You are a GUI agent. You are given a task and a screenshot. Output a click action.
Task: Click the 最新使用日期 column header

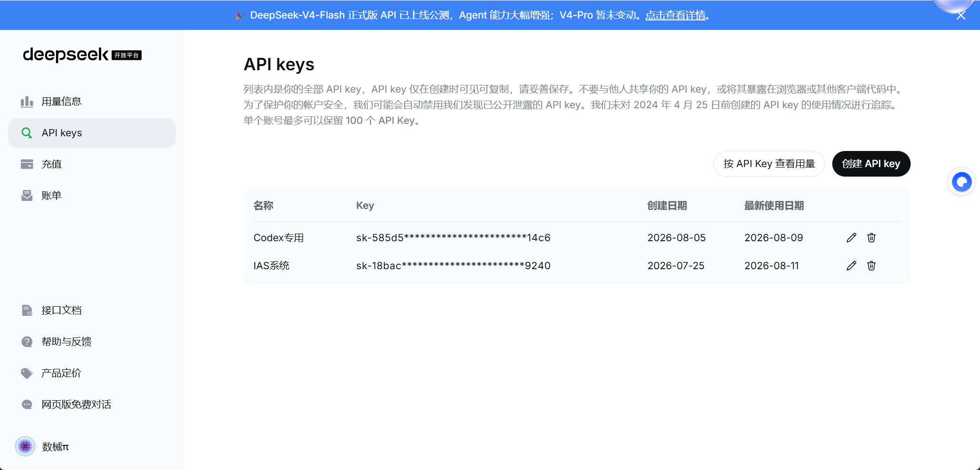pos(774,206)
